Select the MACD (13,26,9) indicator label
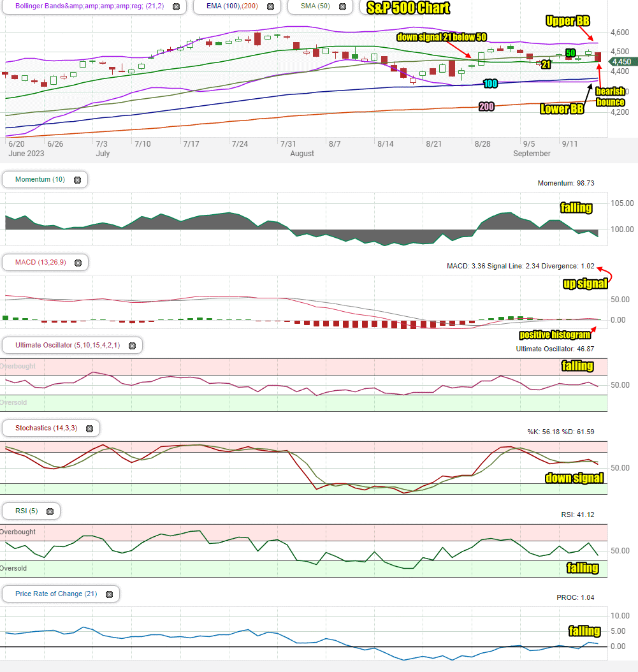 (x=41, y=262)
